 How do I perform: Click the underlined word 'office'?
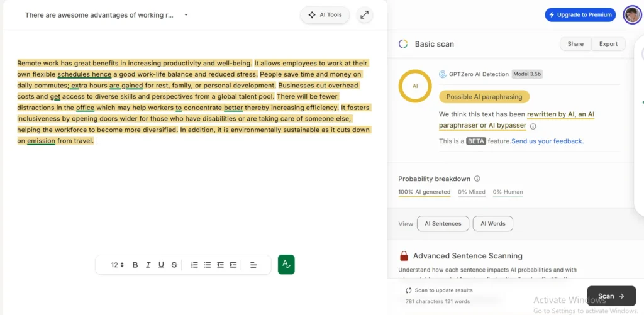85,108
